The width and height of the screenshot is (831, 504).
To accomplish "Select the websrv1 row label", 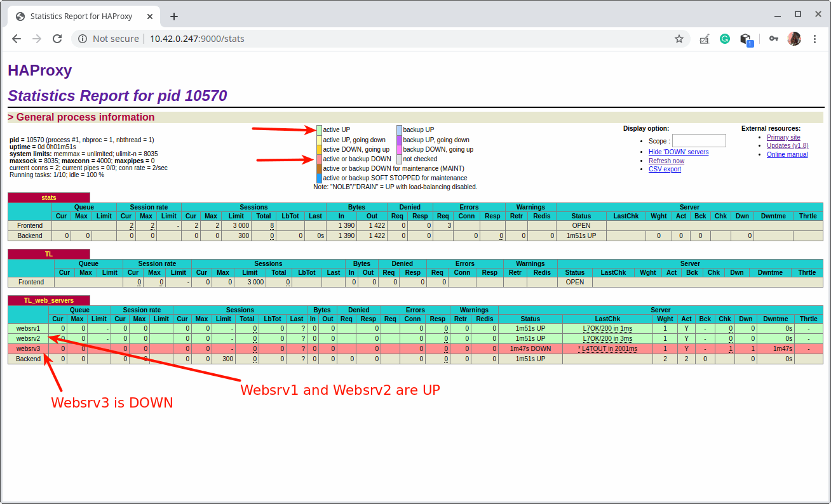I will (x=29, y=329).
